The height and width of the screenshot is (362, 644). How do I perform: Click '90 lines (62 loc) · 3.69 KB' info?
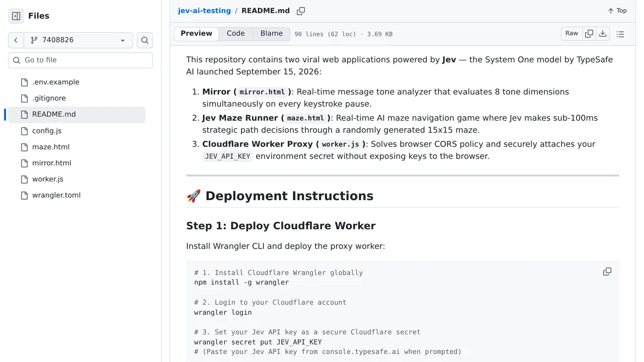pyautogui.click(x=344, y=34)
